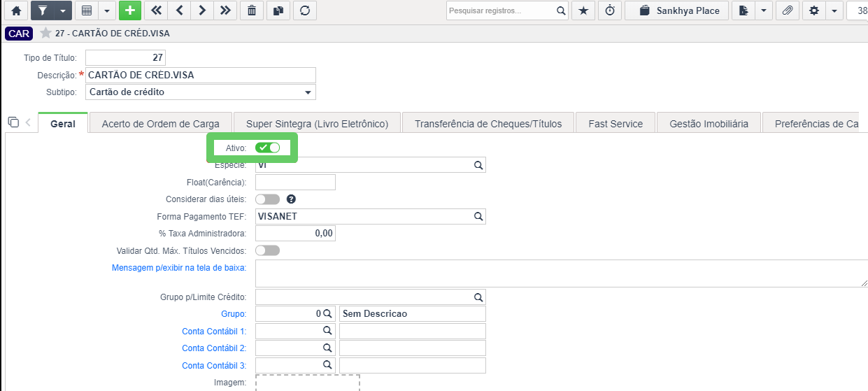
Task: Add a new record with green plus
Action: pyautogui.click(x=129, y=10)
